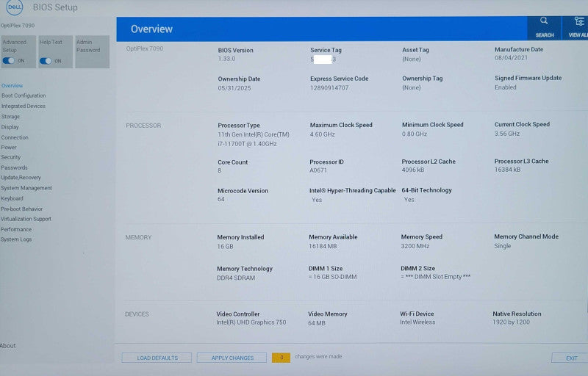
Task: Click Memory Speed 3200 MHz
Action: 415,246
